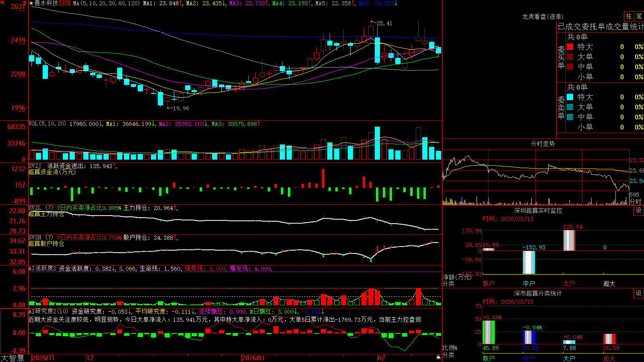Click the red 特大 buy-order color swatch
This screenshot has height=362, width=644.
(x=570, y=47)
